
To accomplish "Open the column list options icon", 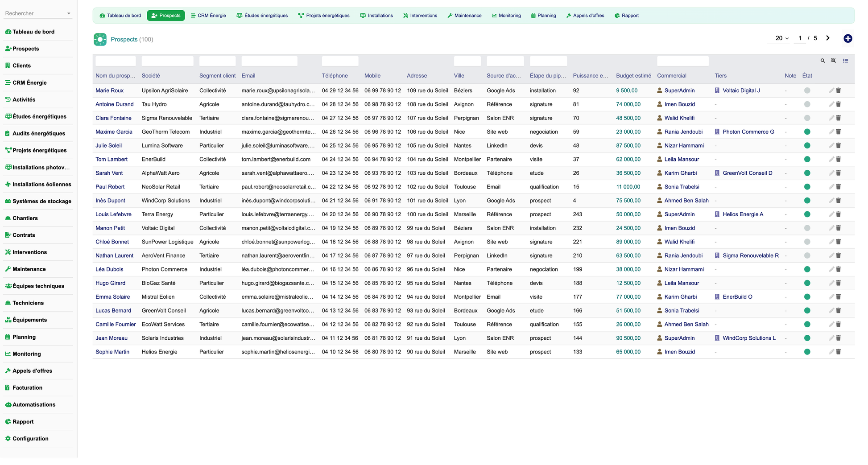I will point(845,61).
